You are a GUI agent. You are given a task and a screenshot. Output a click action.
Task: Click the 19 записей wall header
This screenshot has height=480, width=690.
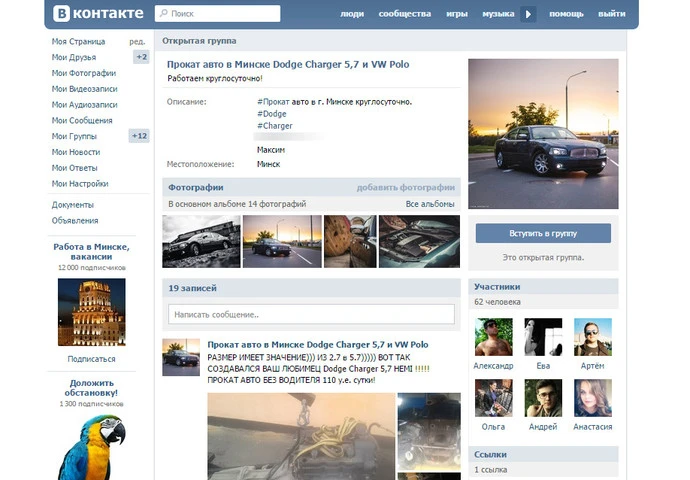click(192, 288)
